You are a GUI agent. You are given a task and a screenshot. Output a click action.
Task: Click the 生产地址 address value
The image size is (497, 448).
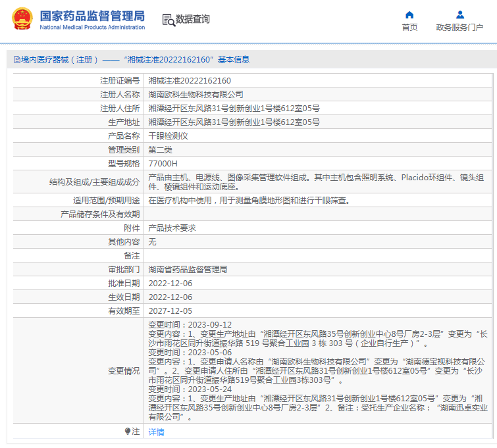[234, 122]
